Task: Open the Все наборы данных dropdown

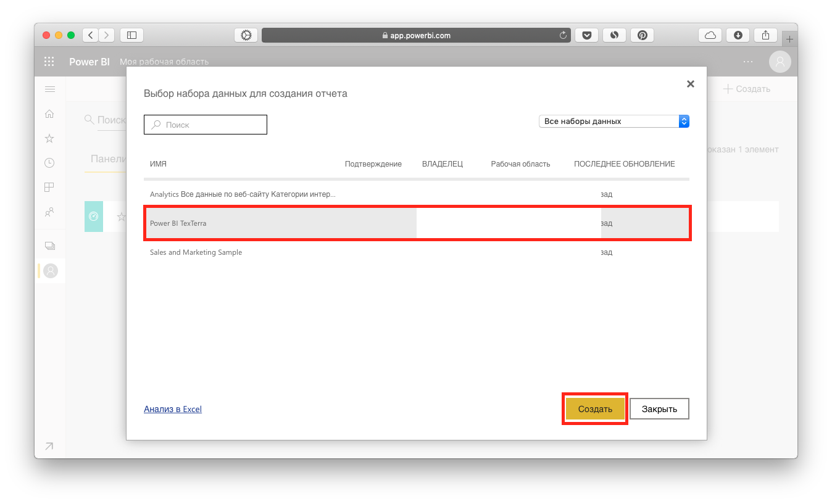Action: click(614, 122)
